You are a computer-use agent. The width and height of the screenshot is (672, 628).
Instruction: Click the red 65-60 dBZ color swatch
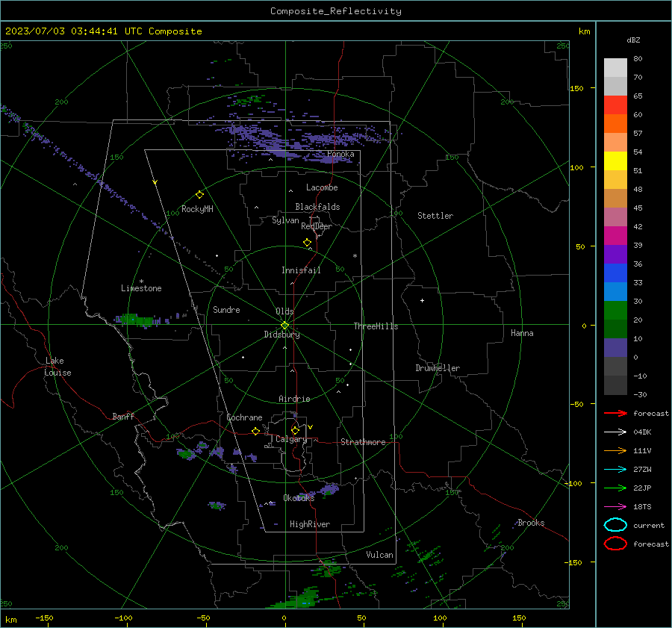[x=615, y=105]
